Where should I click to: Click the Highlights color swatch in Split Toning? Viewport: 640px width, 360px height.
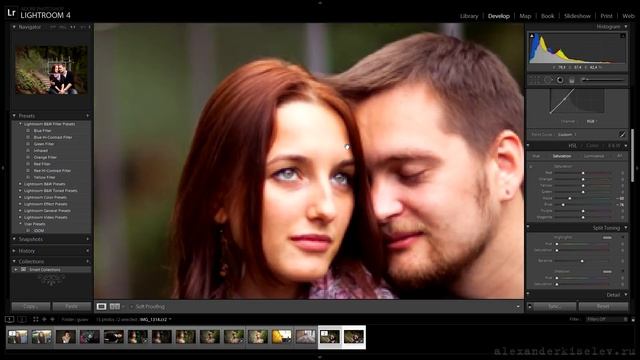point(607,238)
